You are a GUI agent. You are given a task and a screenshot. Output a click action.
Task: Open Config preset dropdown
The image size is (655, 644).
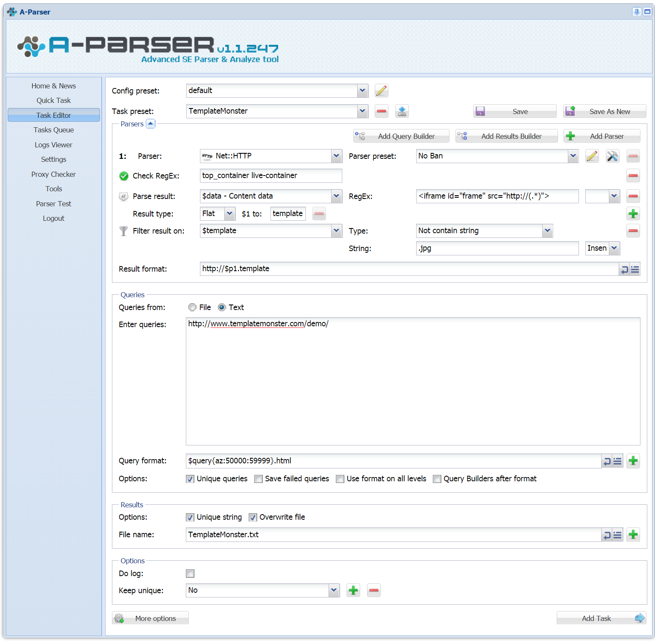click(x=362, y=91)
